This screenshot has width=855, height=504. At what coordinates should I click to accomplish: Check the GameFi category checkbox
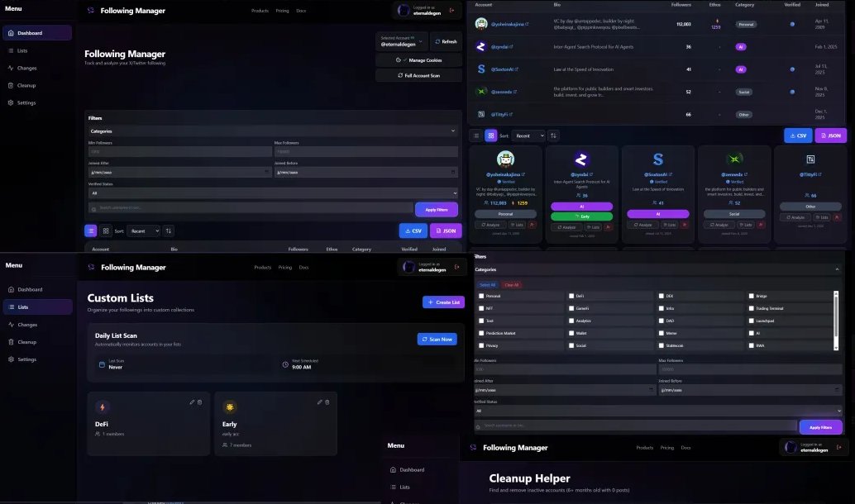571,308
